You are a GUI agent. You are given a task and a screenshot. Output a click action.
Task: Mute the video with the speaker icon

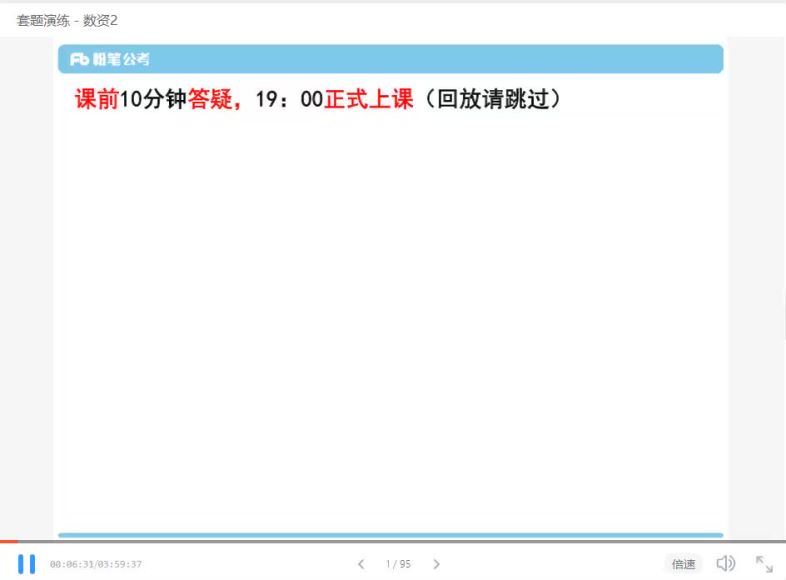(x=727, y=564)
